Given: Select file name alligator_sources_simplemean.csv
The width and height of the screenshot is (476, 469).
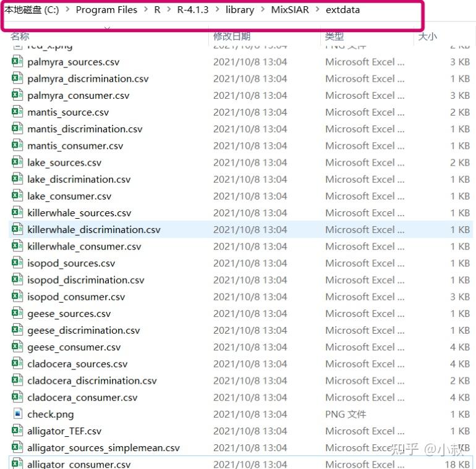Looking at the screenshot, I should [103, 448].
